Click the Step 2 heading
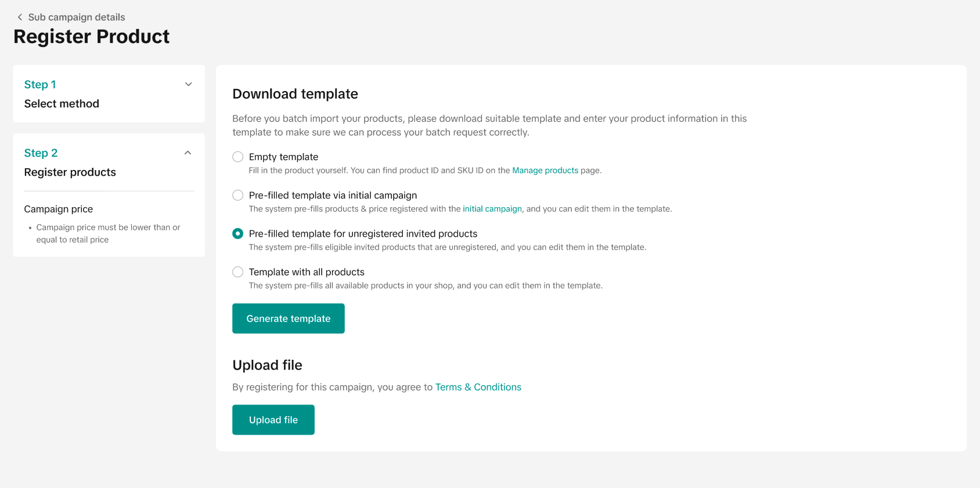Image resolution: width=980 pixels, height=488 pixels. click(41, 153)
